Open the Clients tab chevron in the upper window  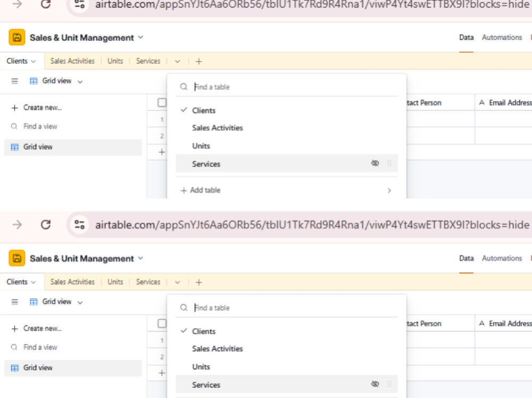(33, 61)
